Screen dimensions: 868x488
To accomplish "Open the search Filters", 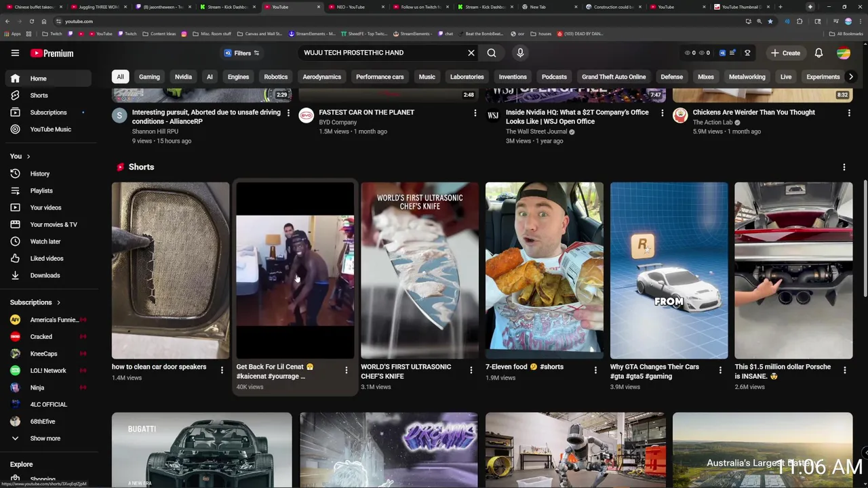I will 242,53.
